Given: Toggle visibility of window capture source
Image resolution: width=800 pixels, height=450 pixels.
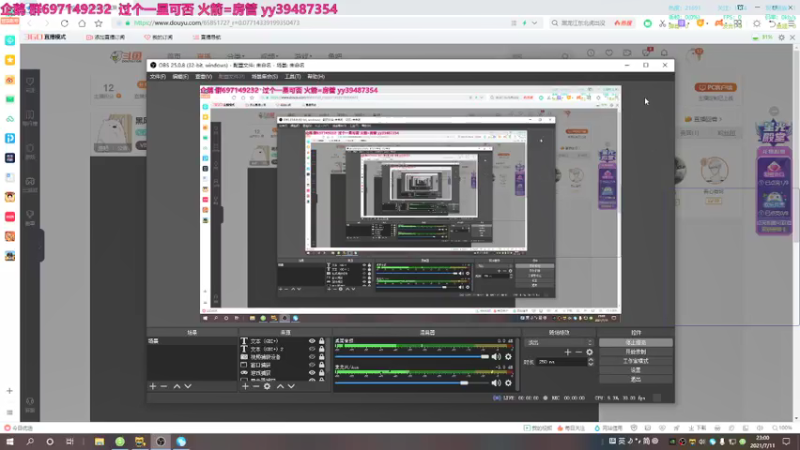Looking at the screenshot, I should (x=312, y=365).
